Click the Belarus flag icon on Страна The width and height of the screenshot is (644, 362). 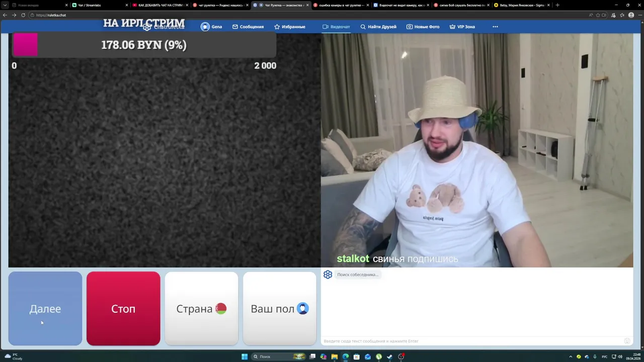click(221, 309)
